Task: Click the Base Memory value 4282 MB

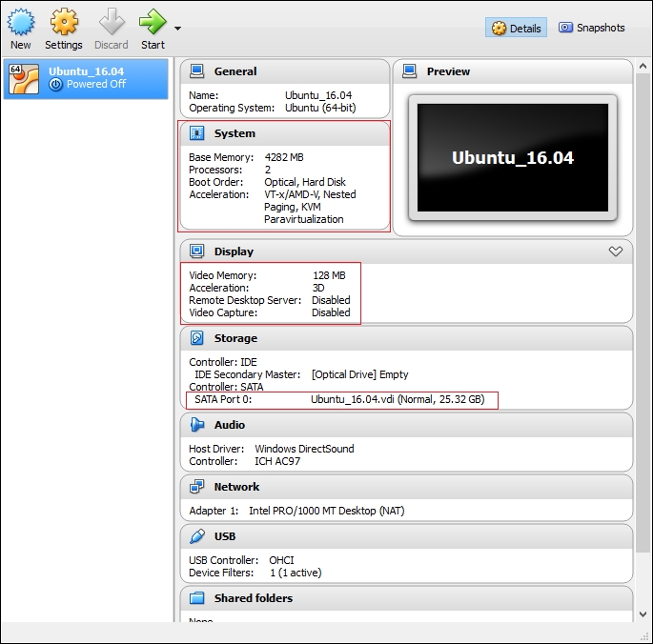Action: point(284,157)
